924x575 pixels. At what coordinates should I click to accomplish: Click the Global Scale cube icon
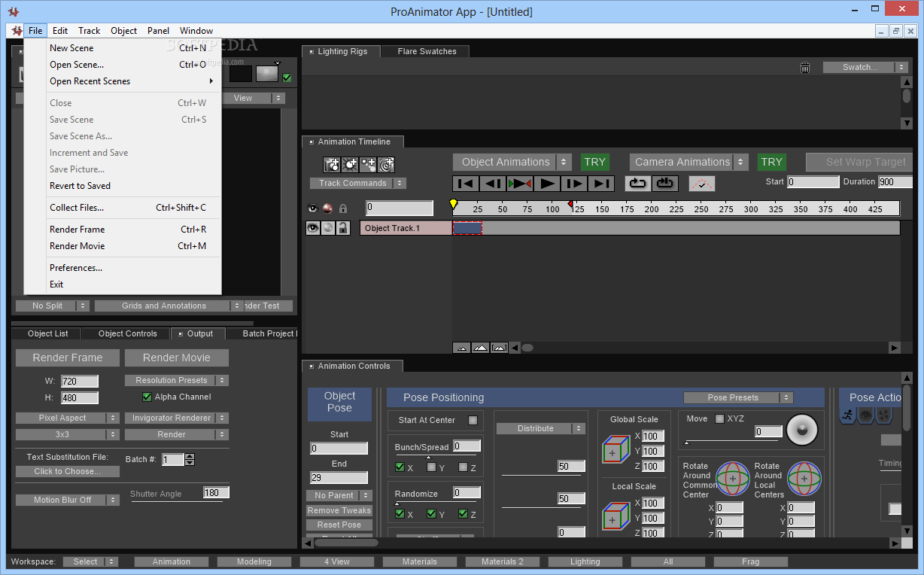tap(615, 450)
